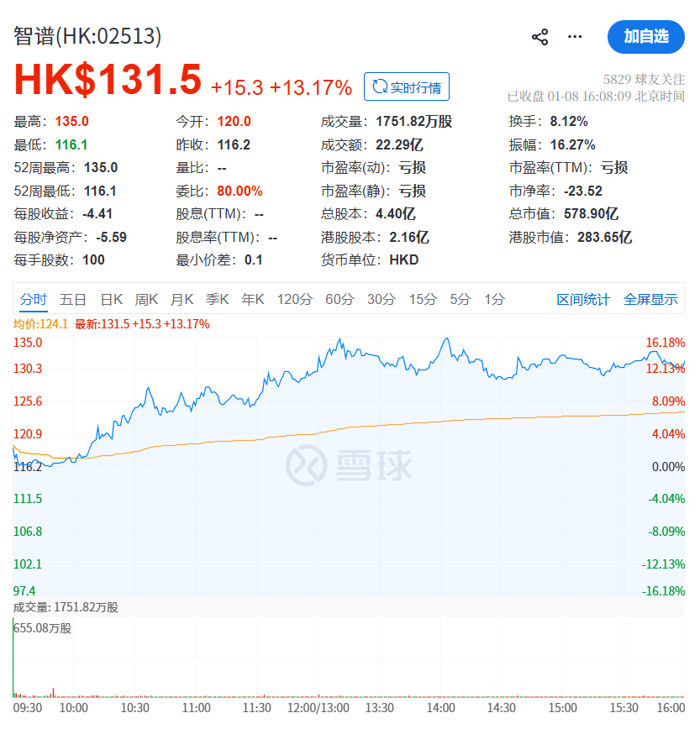Screen dimensions: 700x734
Task: Choose the 15分 interval tab
Action: point(424,299)
